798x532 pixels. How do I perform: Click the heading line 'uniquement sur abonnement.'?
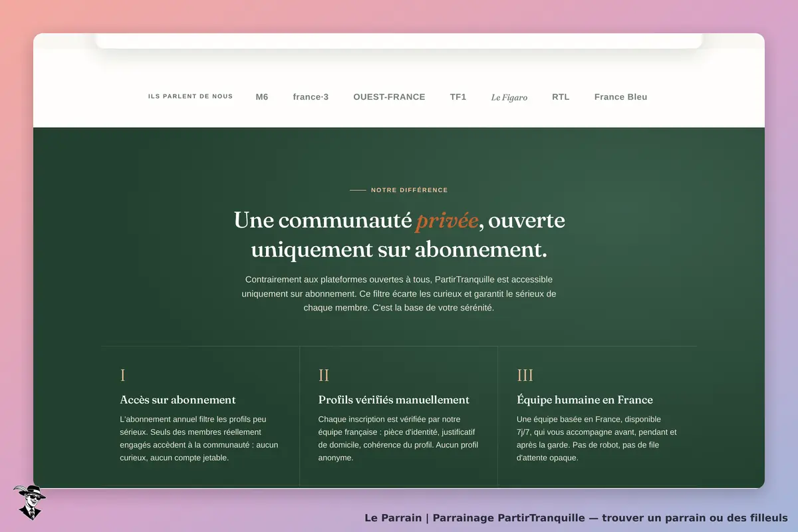pos(399,250)
